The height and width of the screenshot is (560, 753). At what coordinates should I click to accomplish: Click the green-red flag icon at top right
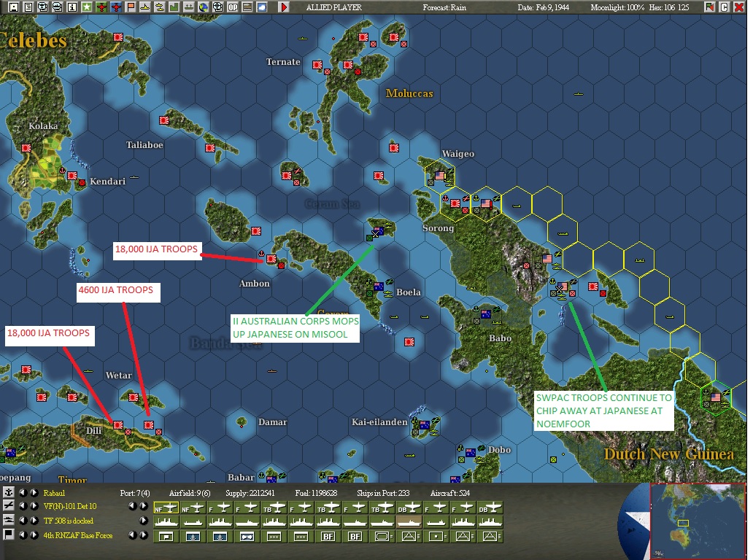[710, 7]
